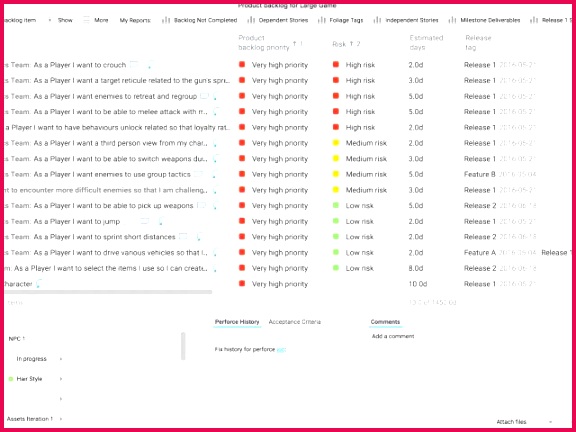Click the 8.0d estimated days cell

416,268
